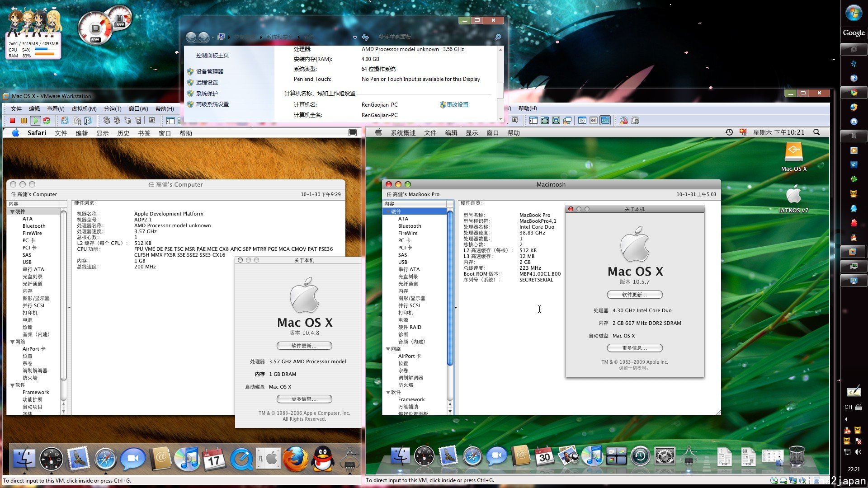Open address dropdown arrow in Control Panel window
This screenshot has height=488, width=868.
(x=355, y=38)
